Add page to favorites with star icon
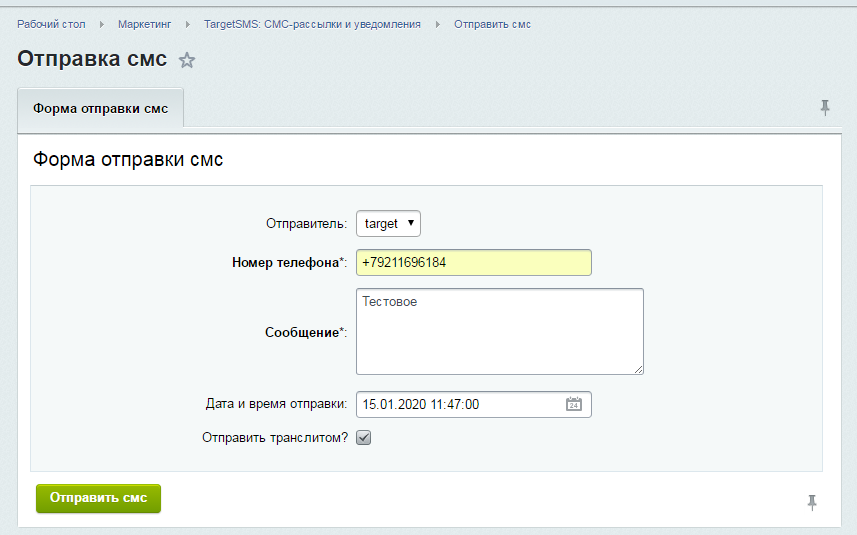The height and width of the screenshot is (535, 857). pos(187,60)
